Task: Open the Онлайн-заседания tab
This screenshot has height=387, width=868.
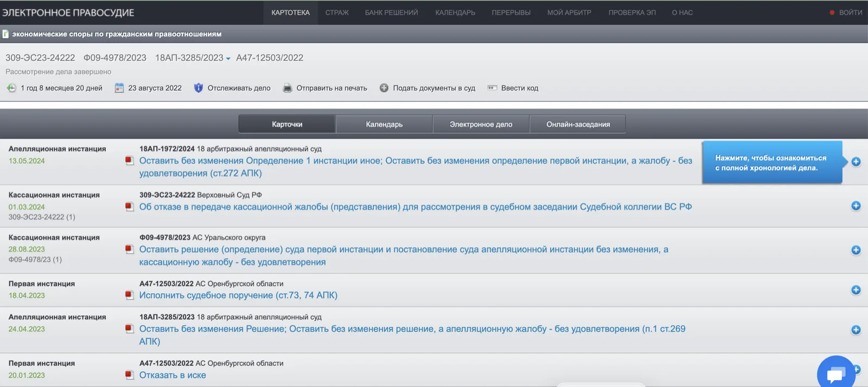Action: (x=578, y=124)
